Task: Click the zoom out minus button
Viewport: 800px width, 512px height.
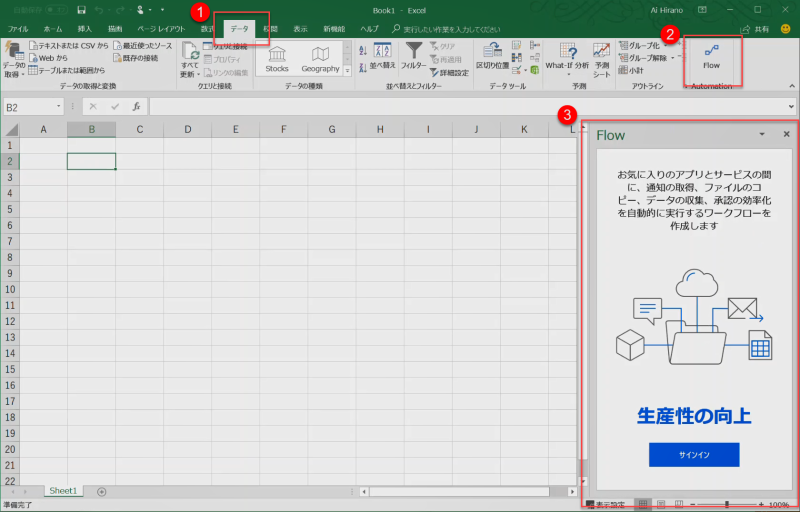Action: (692, 505)
